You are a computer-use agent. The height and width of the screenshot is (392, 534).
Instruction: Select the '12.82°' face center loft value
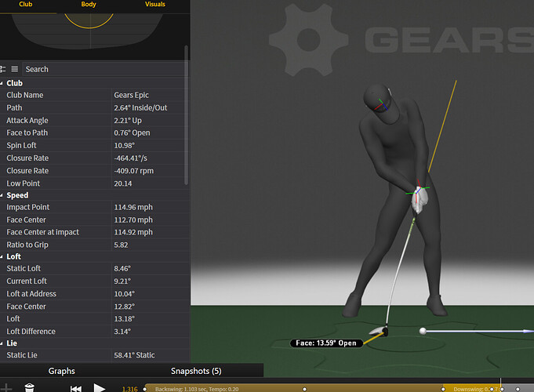[125, 307]
